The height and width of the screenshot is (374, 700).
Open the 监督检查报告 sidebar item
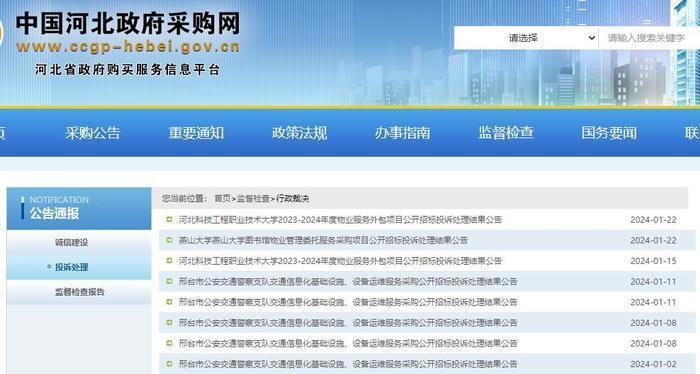79,292
